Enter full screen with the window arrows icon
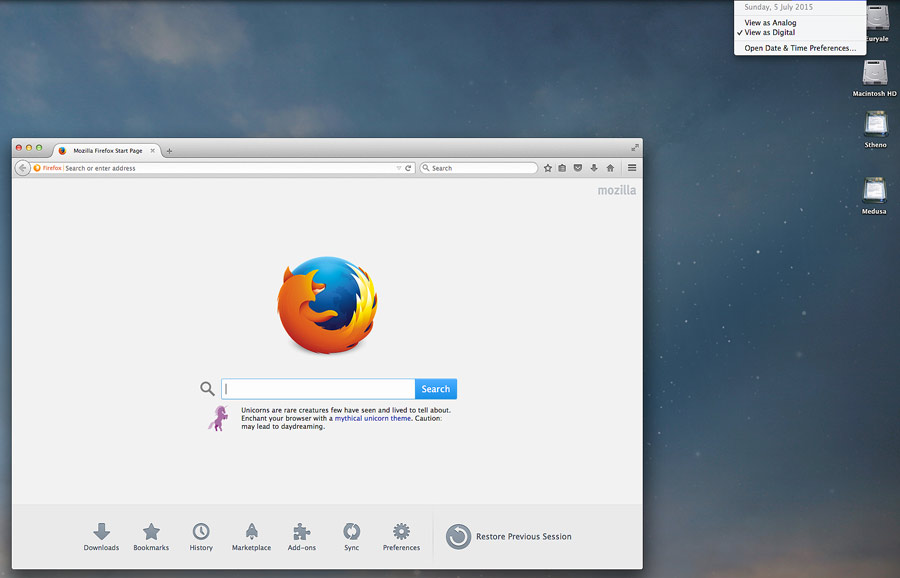The height and width of the screenshot is (578, 900). click(635, 148)
